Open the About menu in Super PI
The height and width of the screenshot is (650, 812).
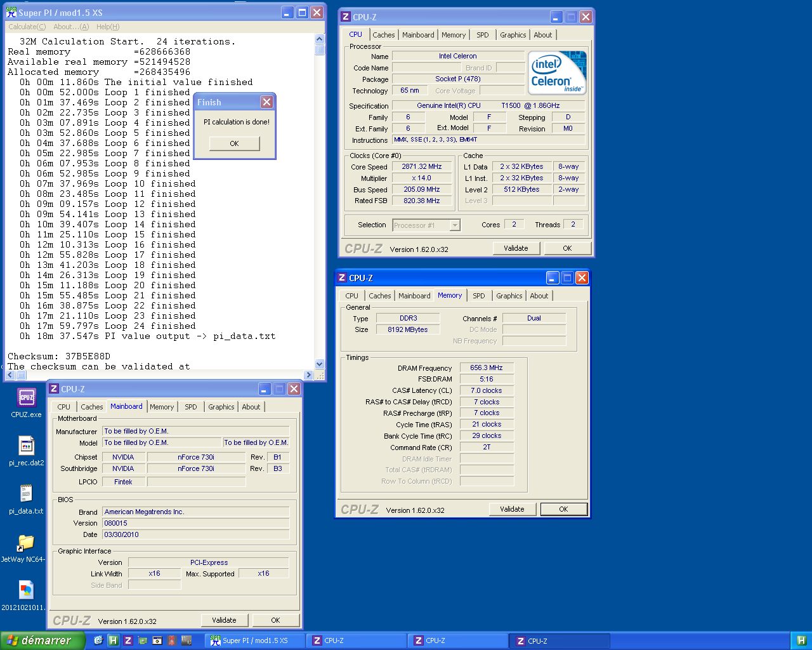[x=71, y=27]
